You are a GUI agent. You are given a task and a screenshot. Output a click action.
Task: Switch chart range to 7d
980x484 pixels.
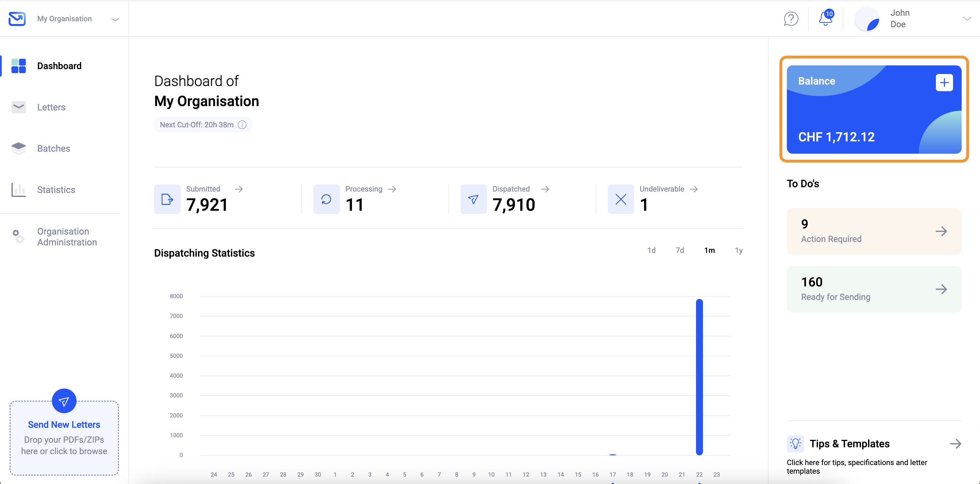pyautogui.click(x=680, y=250)
